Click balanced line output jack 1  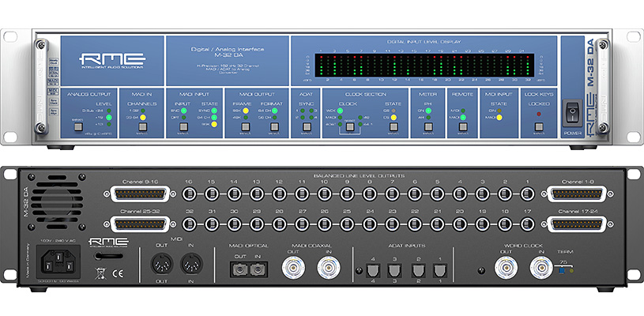(527, 194)
